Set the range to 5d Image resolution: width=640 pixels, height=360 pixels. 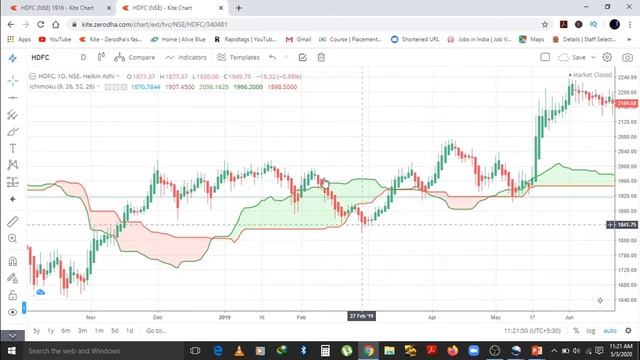(115, 331)
